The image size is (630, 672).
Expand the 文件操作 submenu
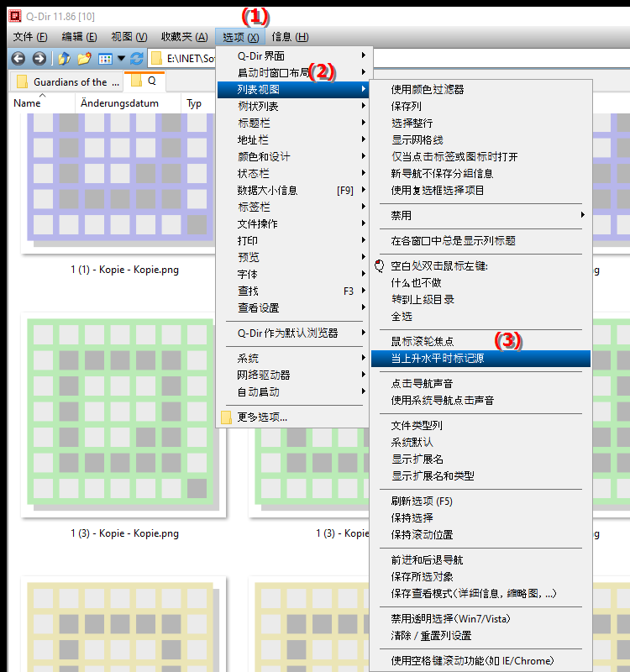coord(293,223)
